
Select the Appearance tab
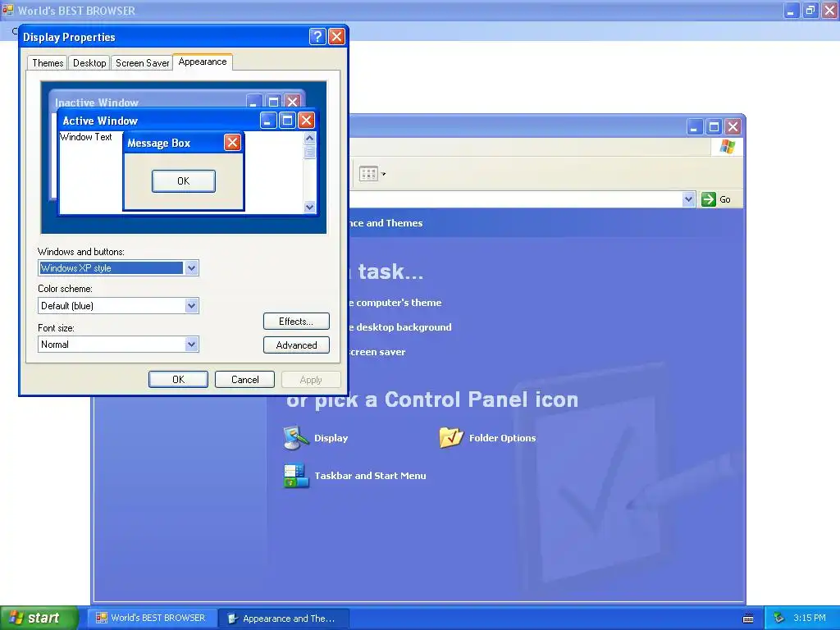203,62
